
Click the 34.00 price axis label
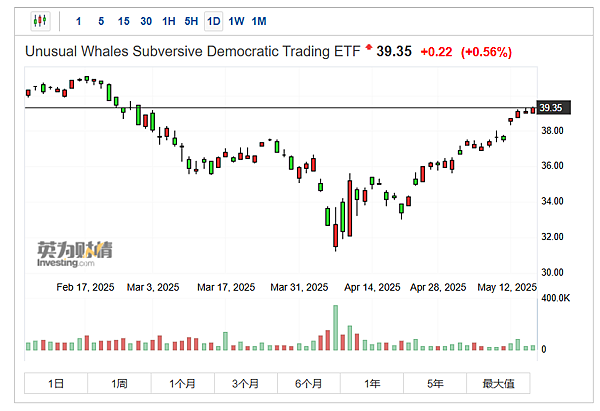tap(552, 201)
